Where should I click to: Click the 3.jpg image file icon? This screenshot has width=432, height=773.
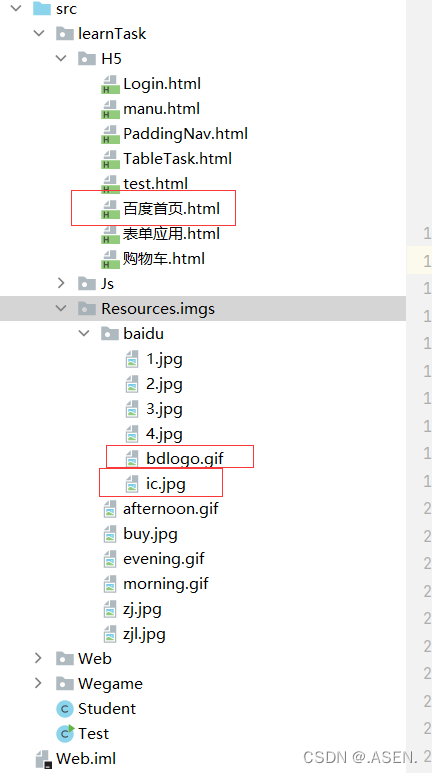tap(132, 409)
